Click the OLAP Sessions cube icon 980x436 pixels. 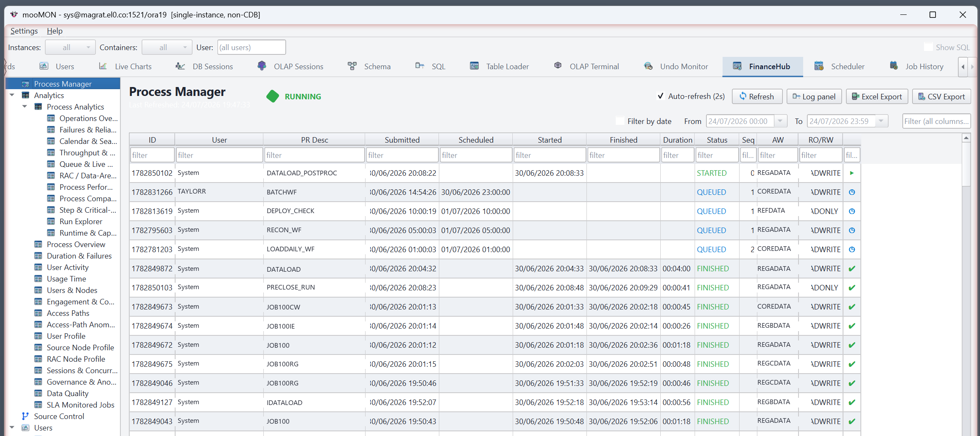point(262,66)
